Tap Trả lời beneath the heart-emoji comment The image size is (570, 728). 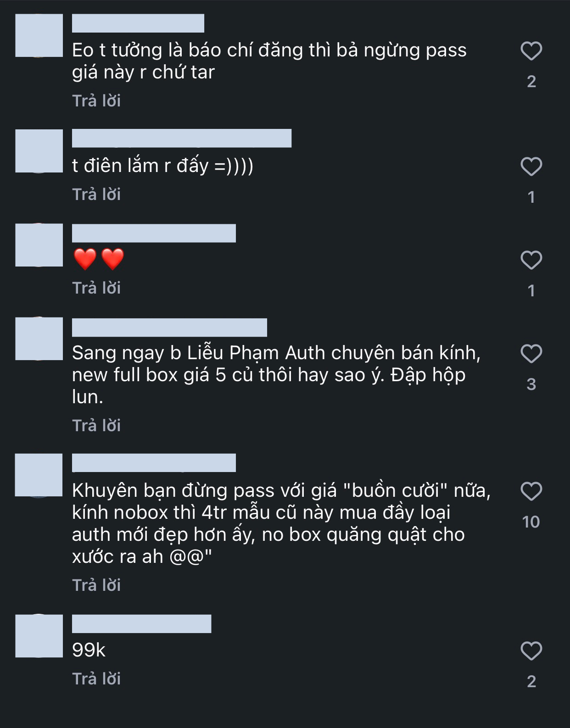(97, 288)
